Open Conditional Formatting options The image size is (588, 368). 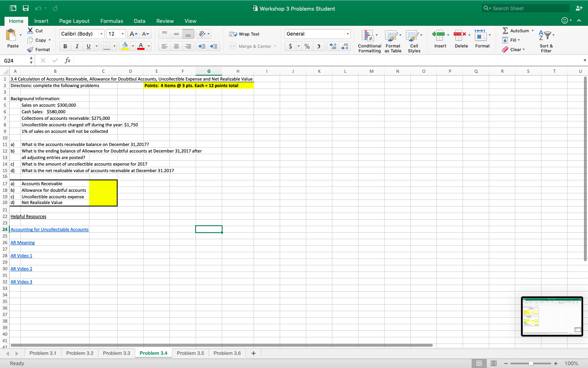point(369,40)
